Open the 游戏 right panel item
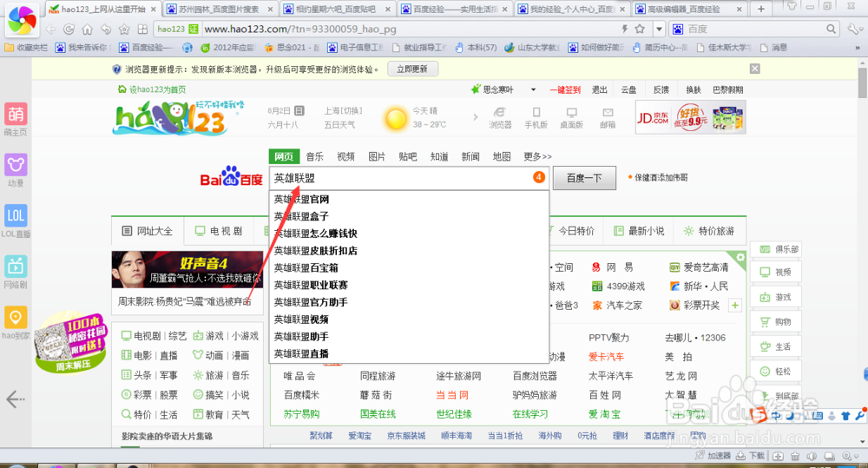This screenshot has height=468, width=868. (775, 297)
